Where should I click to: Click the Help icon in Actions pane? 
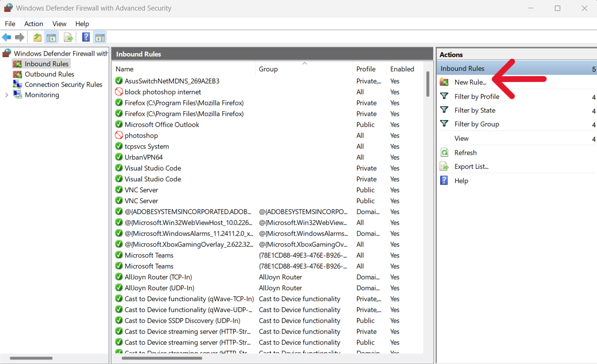(x=444, y=181)
